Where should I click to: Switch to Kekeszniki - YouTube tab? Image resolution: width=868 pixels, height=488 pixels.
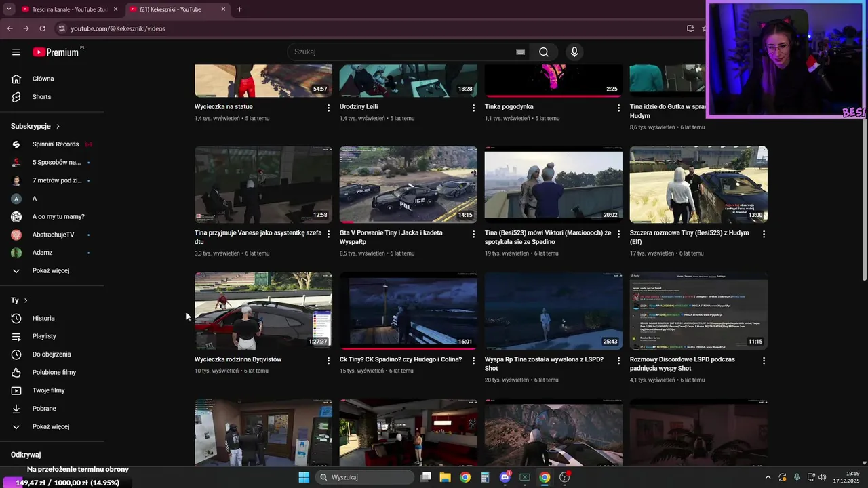[178, 9]
